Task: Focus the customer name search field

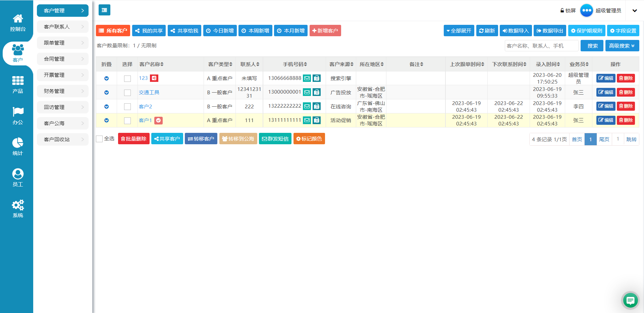Action: click(x=541, y=46)
